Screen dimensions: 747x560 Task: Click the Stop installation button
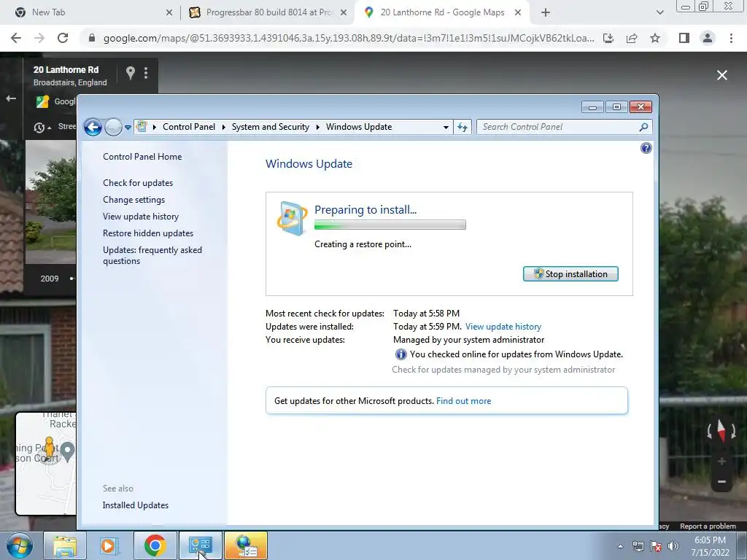pos(570,274)
